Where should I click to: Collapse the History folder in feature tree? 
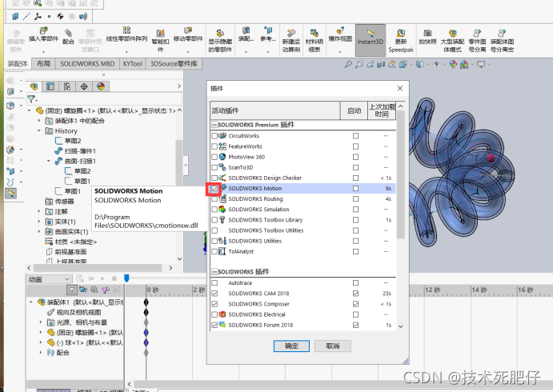39,130
